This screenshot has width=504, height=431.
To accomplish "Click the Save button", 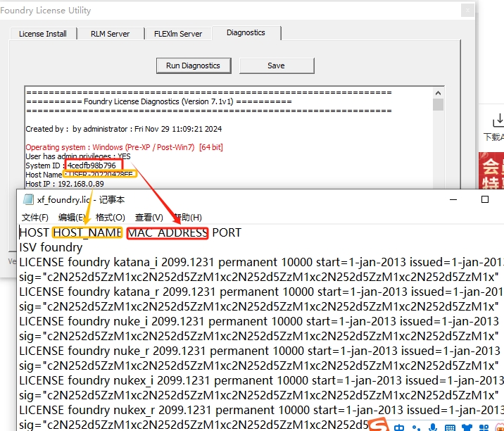I will coord(276,65).
